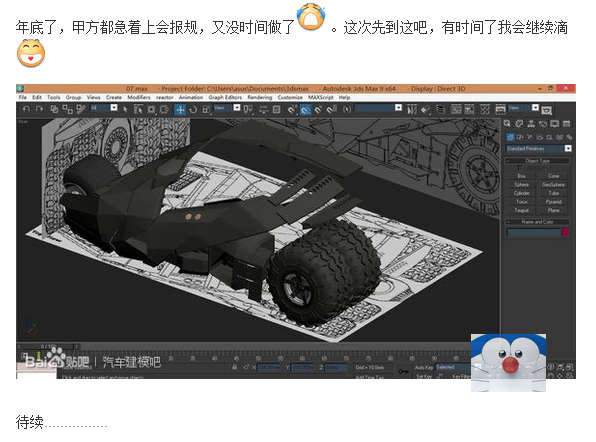Open the Schematic View icon
The width and height of the screenshot is (596, 442).
pyautogui.click(x=469, y=109)
